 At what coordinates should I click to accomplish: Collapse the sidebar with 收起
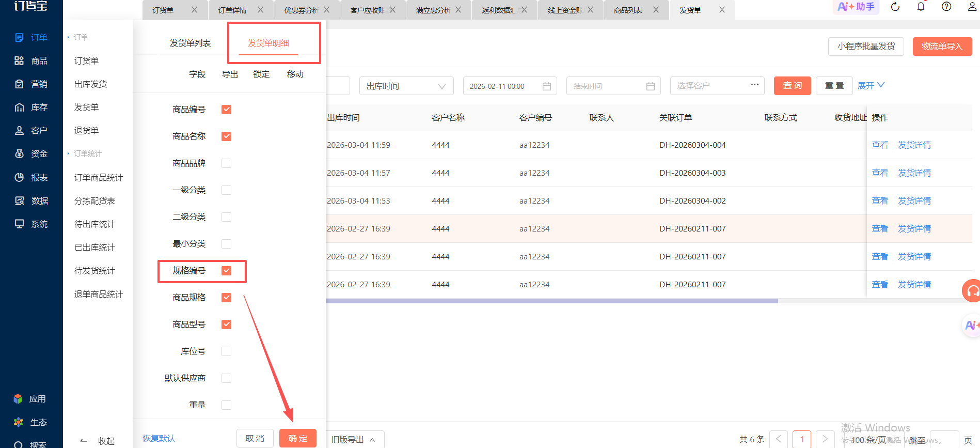(x=98, y=441)
